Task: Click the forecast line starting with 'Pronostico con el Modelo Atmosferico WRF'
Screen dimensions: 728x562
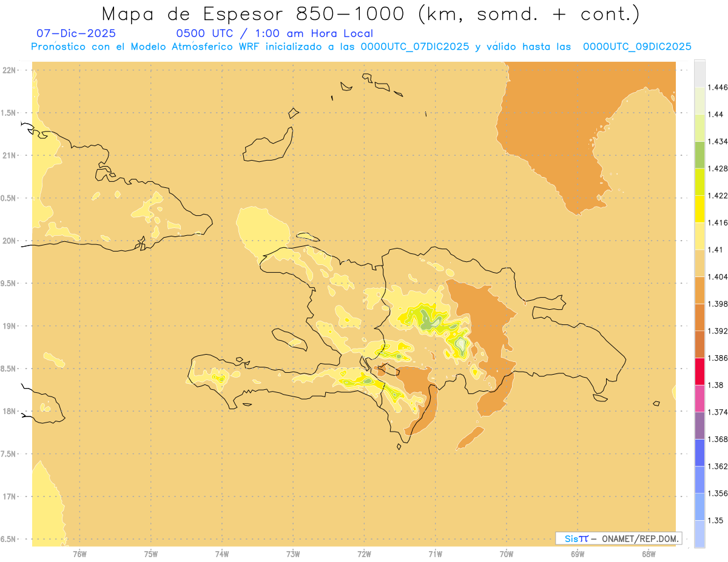Action: (x=361, y=47)
